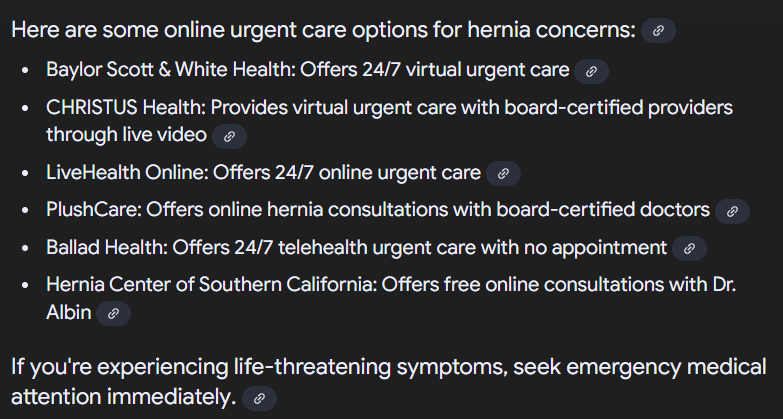783x419 pixels.
Task: Open the source link after the hernia concerns heading
Action: point(658,30)
